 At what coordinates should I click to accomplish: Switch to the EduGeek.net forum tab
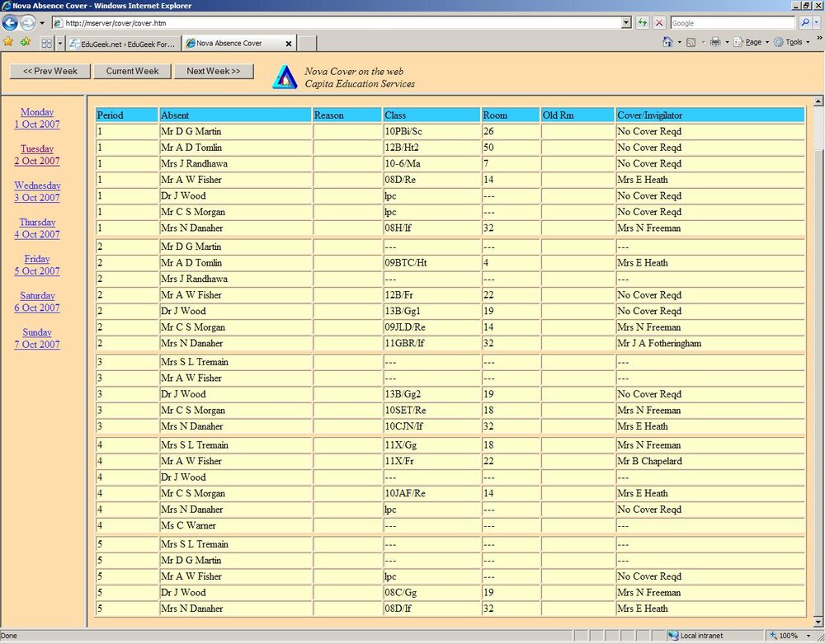point(125,44)
